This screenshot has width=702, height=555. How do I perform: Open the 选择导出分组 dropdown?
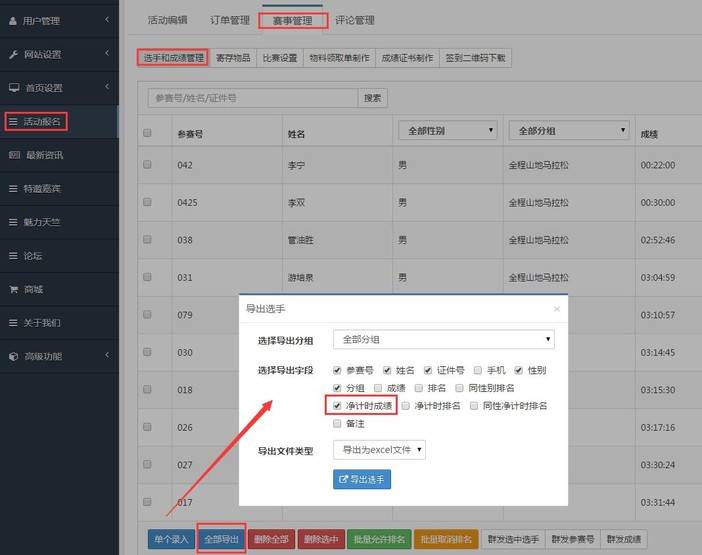(x=443, y=340)
